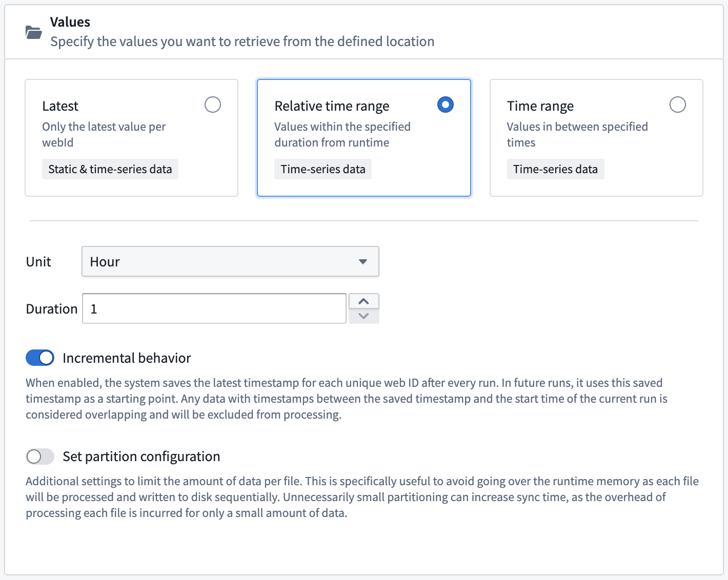The image size is (728, 580).
Task: Select the Relative time range radio button
Action: click(x=446, y=105)
